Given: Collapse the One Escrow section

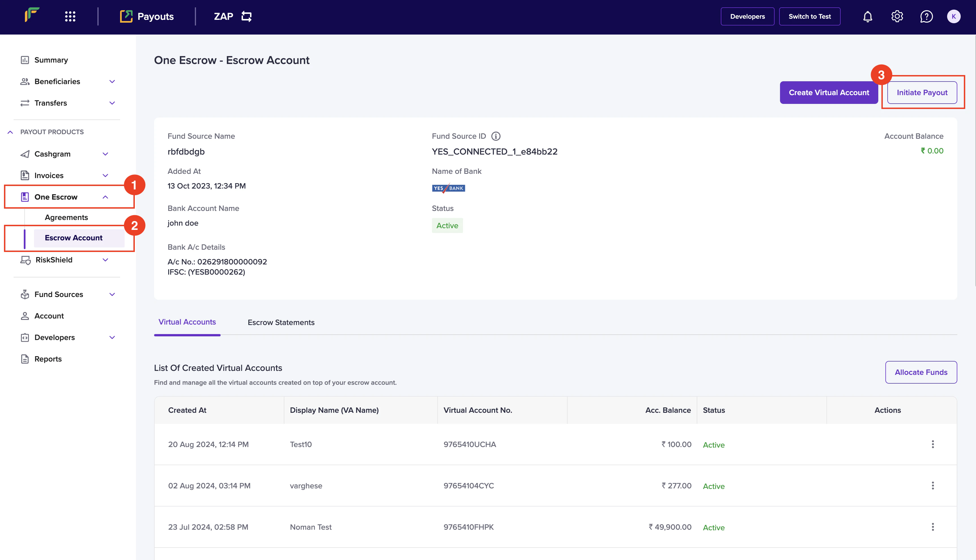Looking at the screenshot, I should [x=105, y=197].
